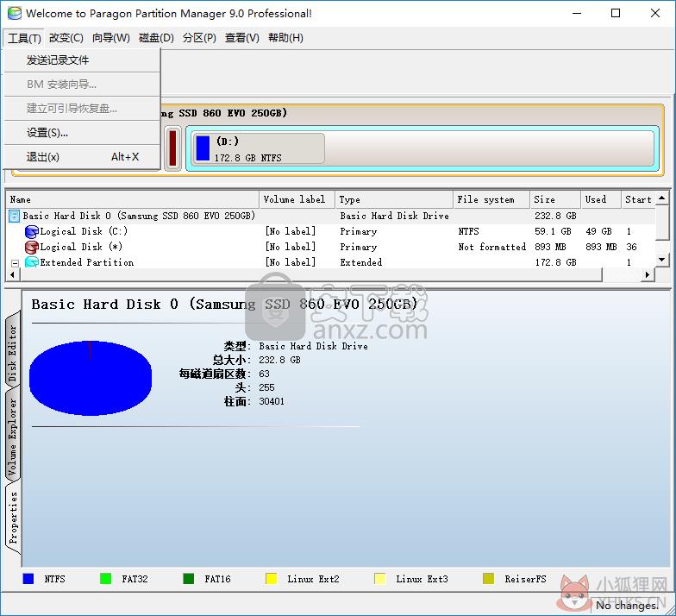Screen dimensions: 676x616
Task: Click the Logical Disk (C:) blue disk icon
Action: coord(31,231)
